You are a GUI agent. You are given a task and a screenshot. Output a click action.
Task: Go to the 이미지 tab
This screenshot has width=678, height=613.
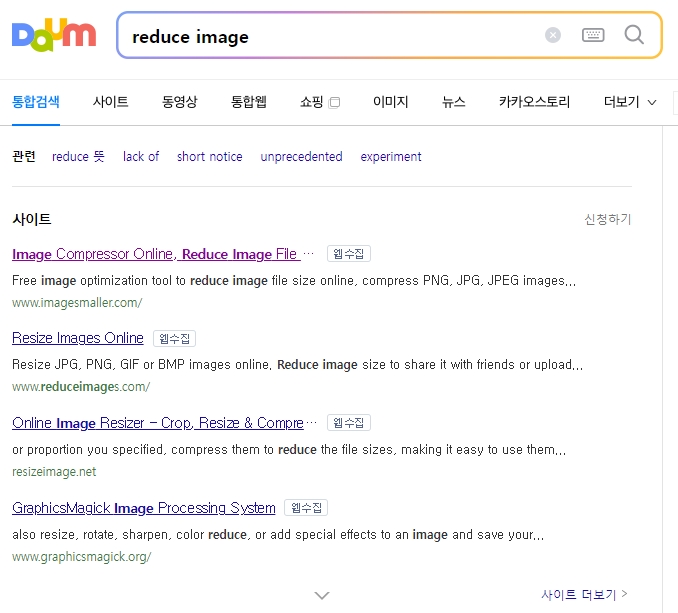click(391, 102)
